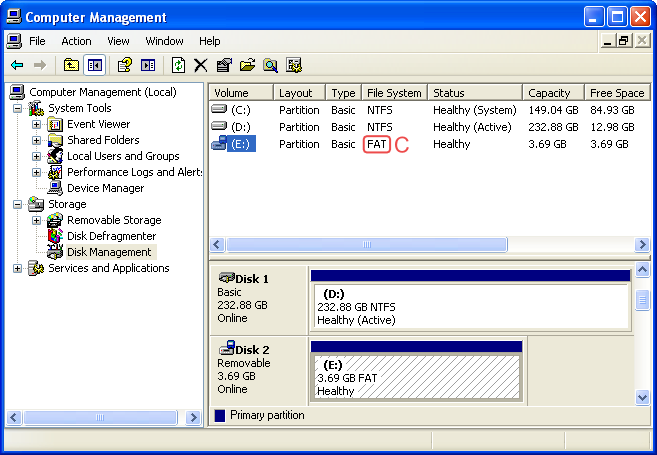This screenshot has height=455, width=657.
Task: Sort volumes by Capacity column header
Action: pos(549,93)
